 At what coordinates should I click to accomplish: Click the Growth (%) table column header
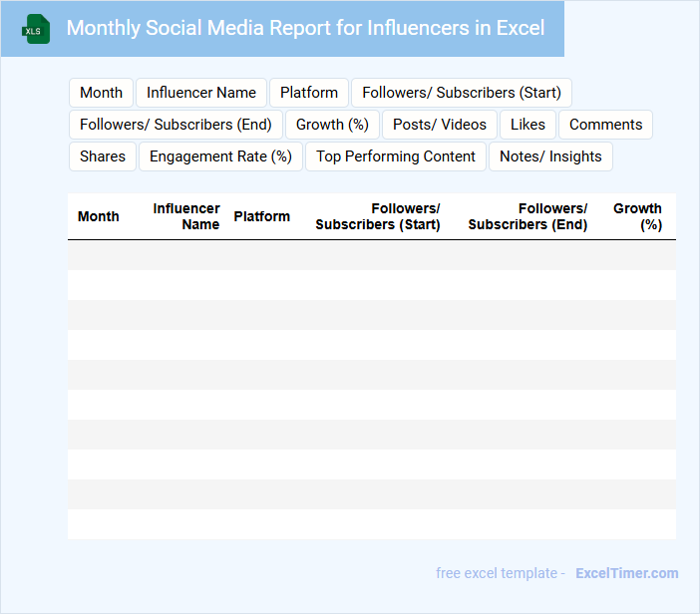click(x=637, y=216)
